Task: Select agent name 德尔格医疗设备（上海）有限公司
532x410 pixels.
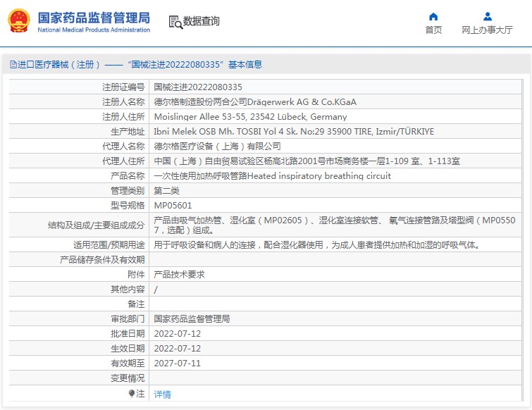Action: pyautogui.click(x=217, y=146)
